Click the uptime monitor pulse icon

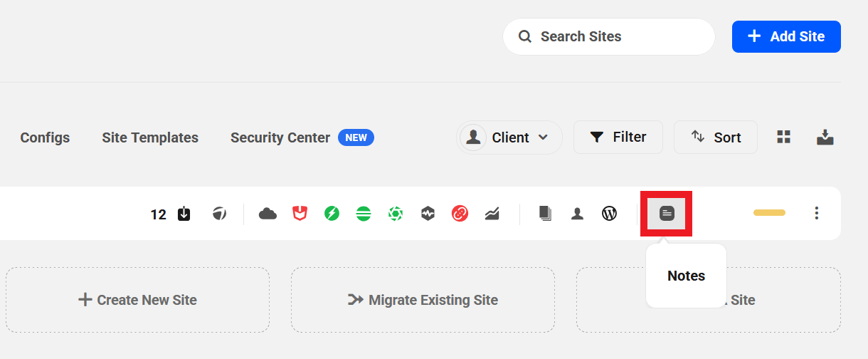[428, 213]
